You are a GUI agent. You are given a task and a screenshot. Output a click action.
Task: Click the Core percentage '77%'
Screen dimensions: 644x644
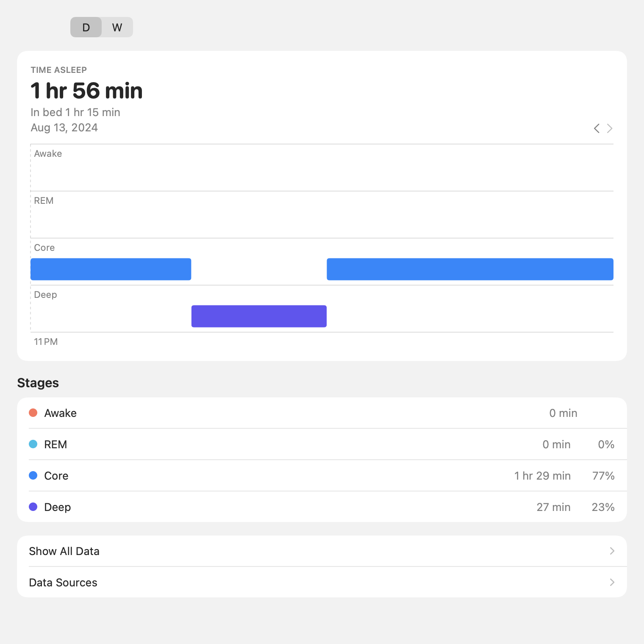tap(603, 476)
